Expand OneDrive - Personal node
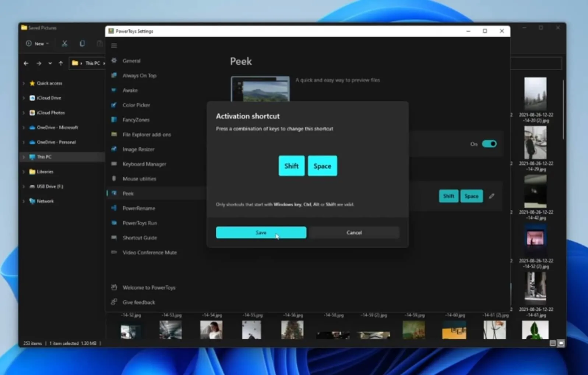The height and width of the screenshot is (375, 588). point(24,142)
